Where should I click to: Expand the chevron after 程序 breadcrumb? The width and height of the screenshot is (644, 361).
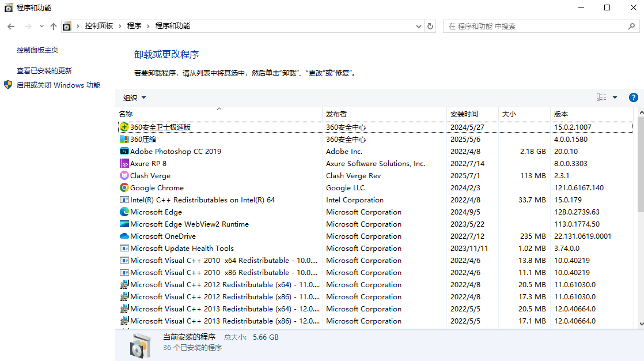click(148, 27)
